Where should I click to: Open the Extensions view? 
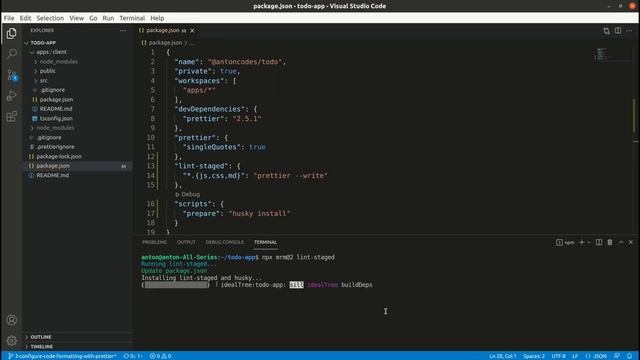click(x=12, y=116)
